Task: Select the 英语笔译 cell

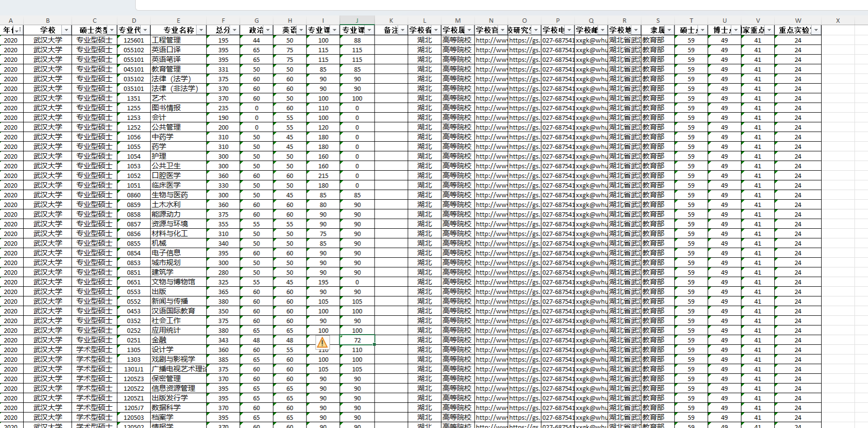Action: pyautogui.click(x=178, y=59)
